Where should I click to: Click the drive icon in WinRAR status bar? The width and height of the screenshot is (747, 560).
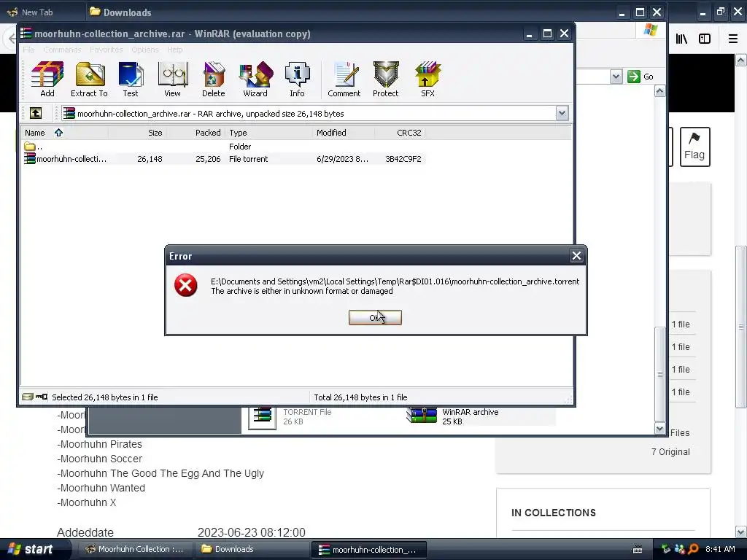pos(28,397)
